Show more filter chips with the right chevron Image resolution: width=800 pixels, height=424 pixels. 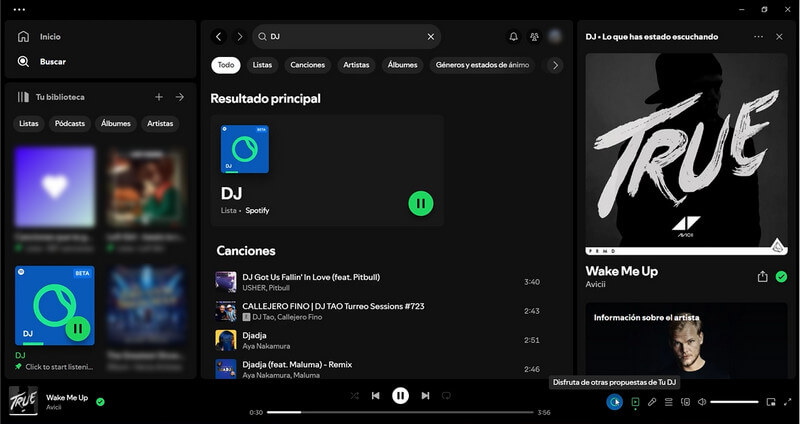point(555,65)
